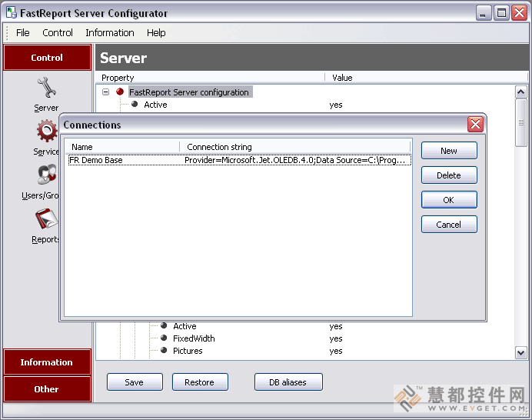Confirm Connections dialog with OK
This screenshot has height=420, width=532.
[x=449, y=200]
